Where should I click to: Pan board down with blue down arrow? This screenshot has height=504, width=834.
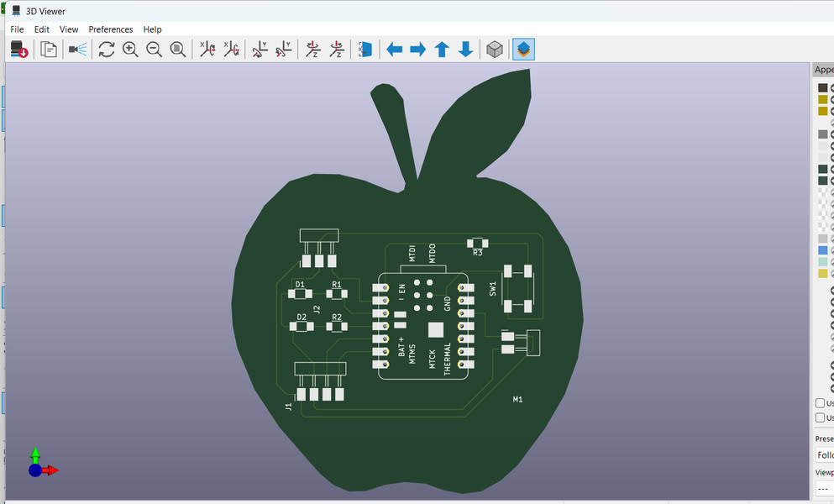[466, 50]
